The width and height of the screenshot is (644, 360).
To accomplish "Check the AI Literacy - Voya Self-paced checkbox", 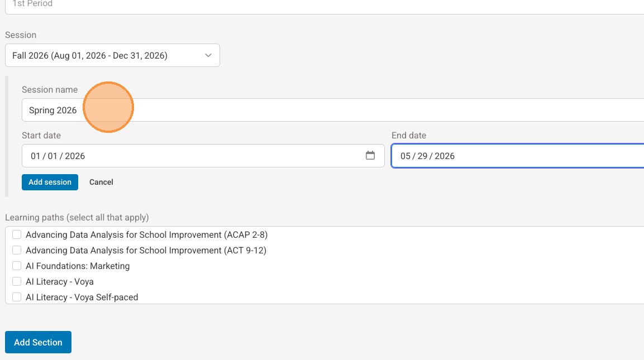I will pyautogui.click(x=17, y=297).
